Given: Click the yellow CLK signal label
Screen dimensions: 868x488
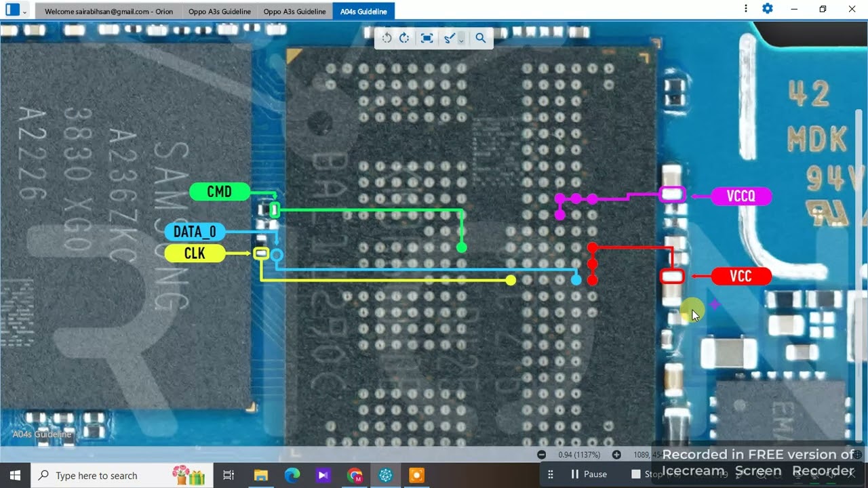Looking at the screenshot, I should 195,253.
